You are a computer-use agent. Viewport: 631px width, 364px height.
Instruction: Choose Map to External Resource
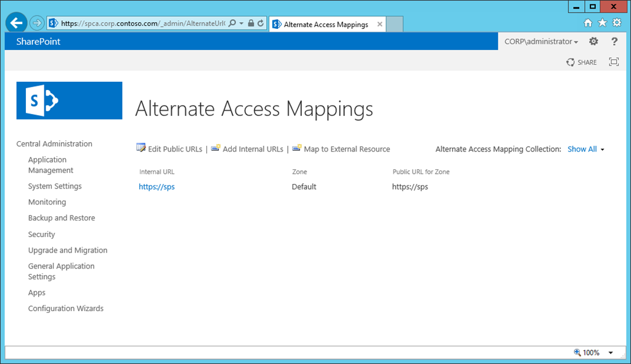347,149
